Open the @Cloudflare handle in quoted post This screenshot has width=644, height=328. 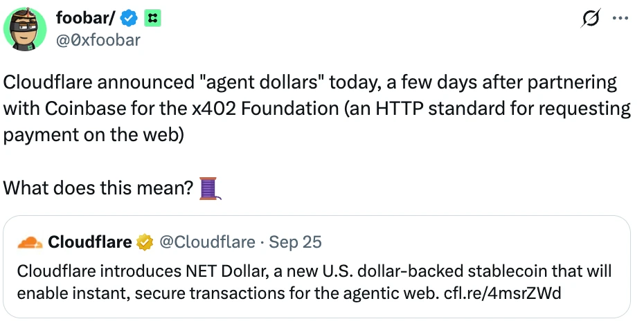(206, 242)
